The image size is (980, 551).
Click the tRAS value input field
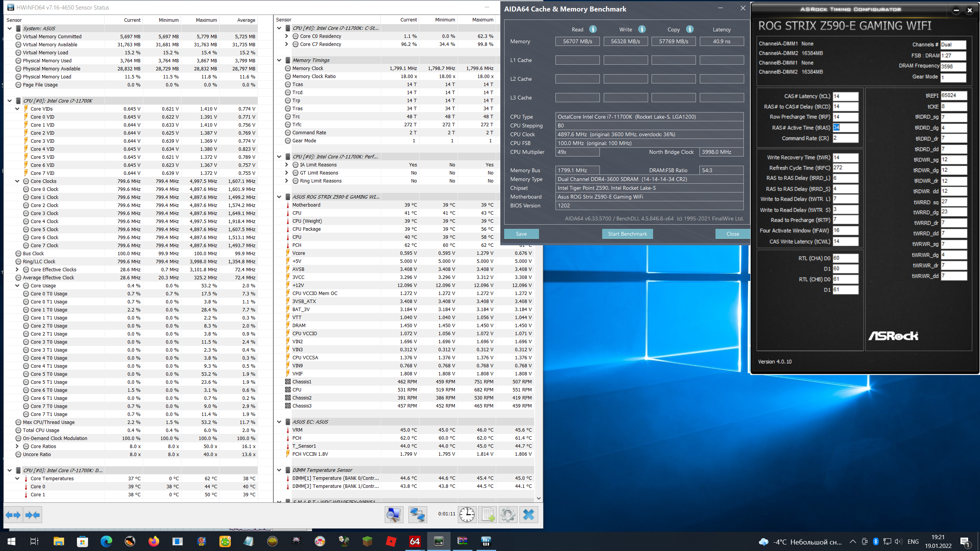click(845, 128)
